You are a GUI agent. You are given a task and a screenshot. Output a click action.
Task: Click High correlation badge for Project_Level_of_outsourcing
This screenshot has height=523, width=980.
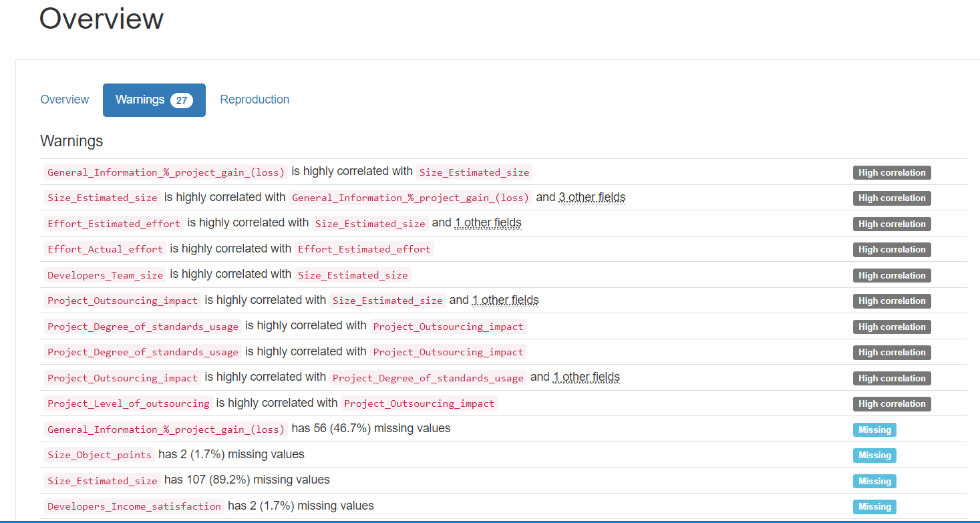click(x=891, y=403)
